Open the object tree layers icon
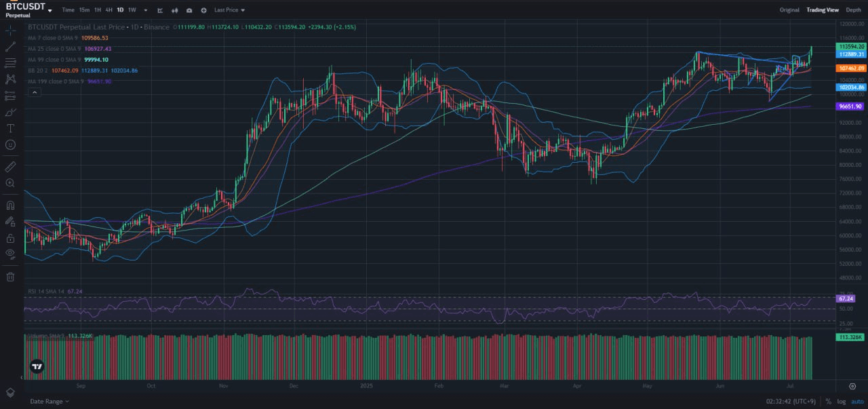 coord(10,393)
